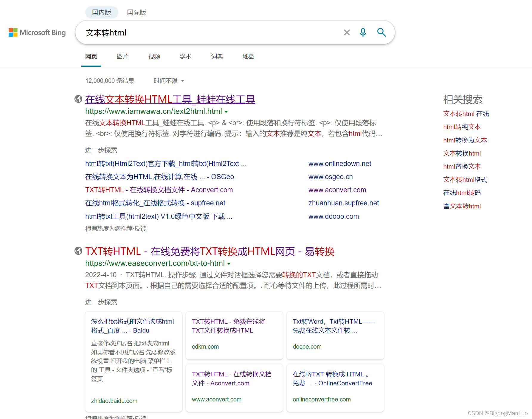Open html转txt(Html2Text)官方下载 link
The height and width of the screenshot is (419, 532).
coord(166,164)
